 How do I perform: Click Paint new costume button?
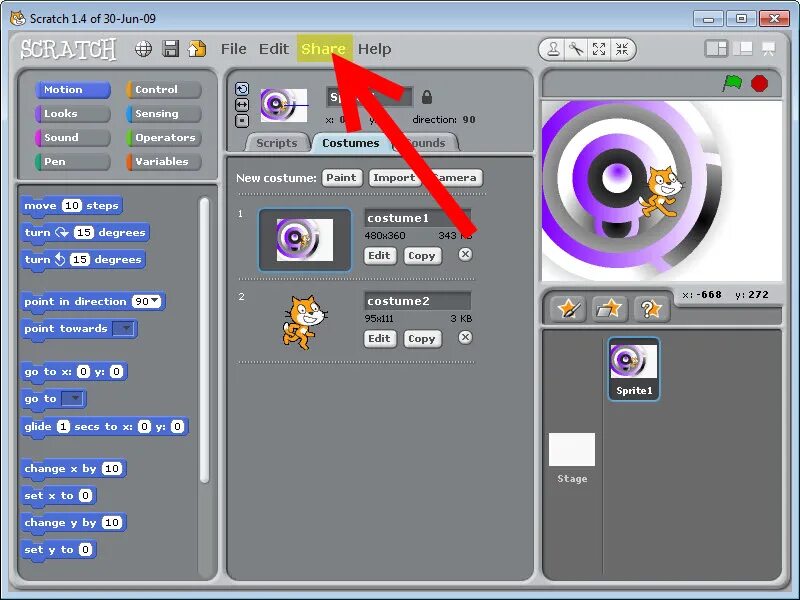click(342, 178)
